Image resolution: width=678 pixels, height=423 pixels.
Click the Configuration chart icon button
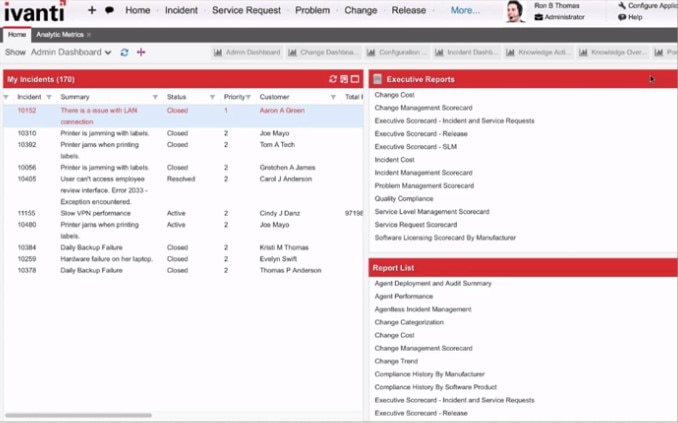(x=397, y=52)
